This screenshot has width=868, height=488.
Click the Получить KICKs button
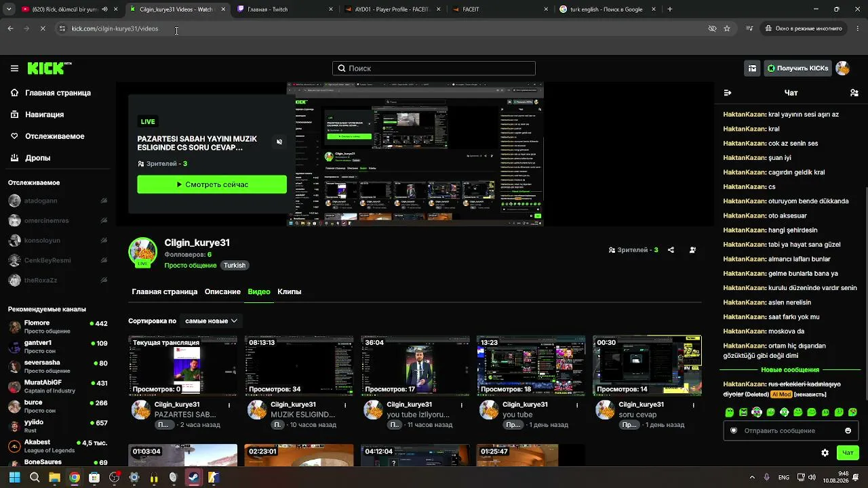(797, 68)
